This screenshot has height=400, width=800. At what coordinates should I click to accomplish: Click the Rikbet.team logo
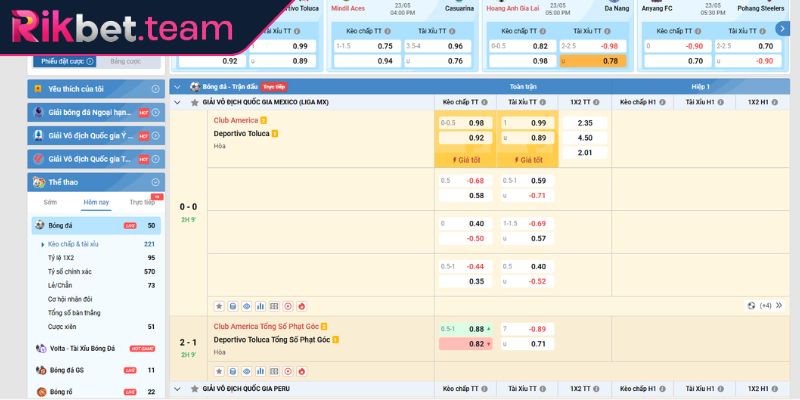pyautogui.click(x=80, y=25)
